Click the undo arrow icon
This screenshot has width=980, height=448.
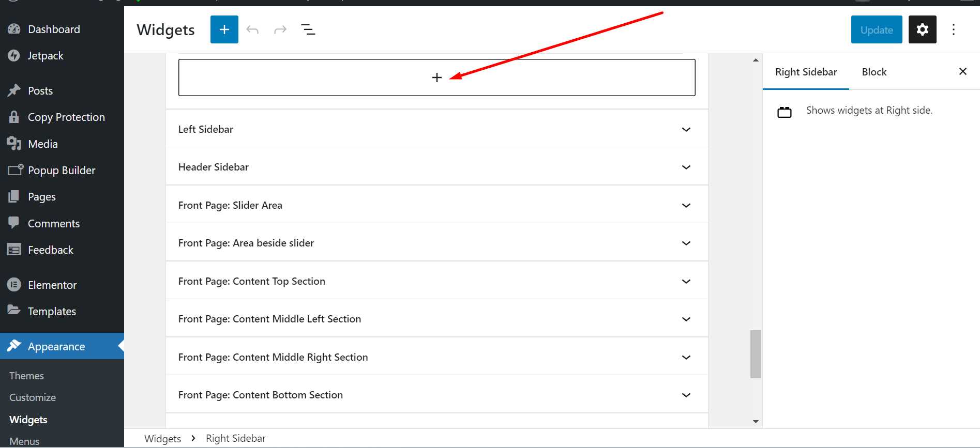tap(252, 29)
